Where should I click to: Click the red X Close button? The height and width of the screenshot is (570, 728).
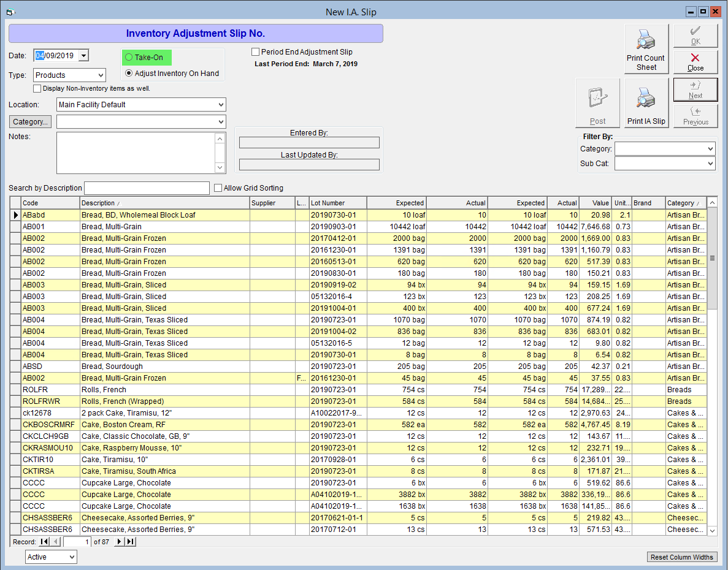coord(695,62)
